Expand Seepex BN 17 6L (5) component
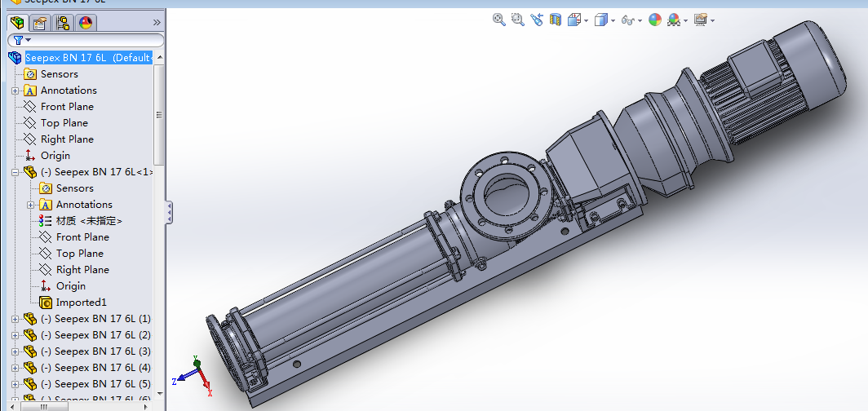The height and width of the screenshot is (411, 868). (x=15, y=384)
